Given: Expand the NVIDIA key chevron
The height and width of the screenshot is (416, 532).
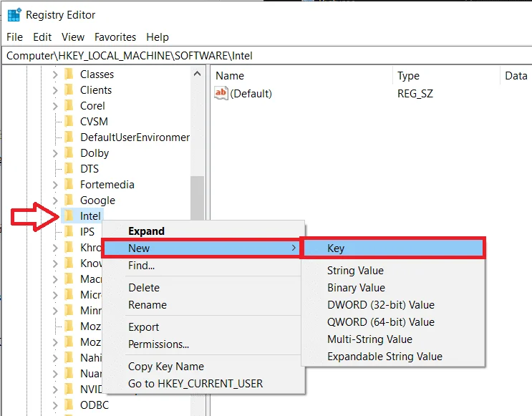Looking at the screenshot, I should pos(55,390).
